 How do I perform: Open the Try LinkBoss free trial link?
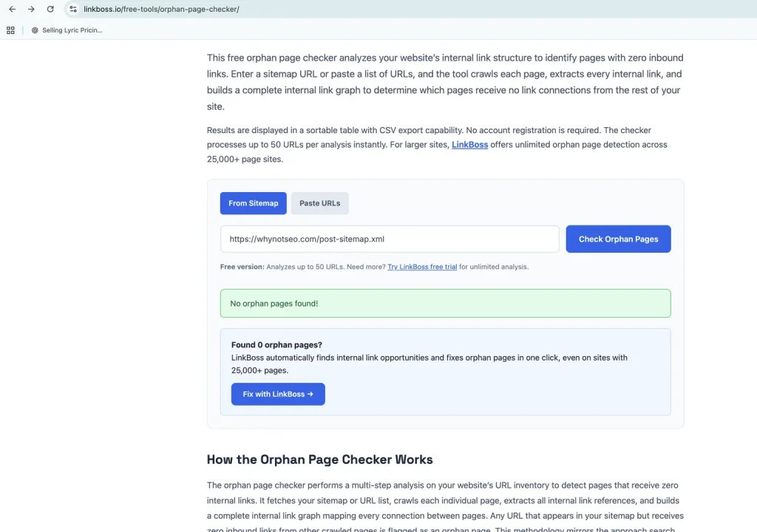[422, 267]
